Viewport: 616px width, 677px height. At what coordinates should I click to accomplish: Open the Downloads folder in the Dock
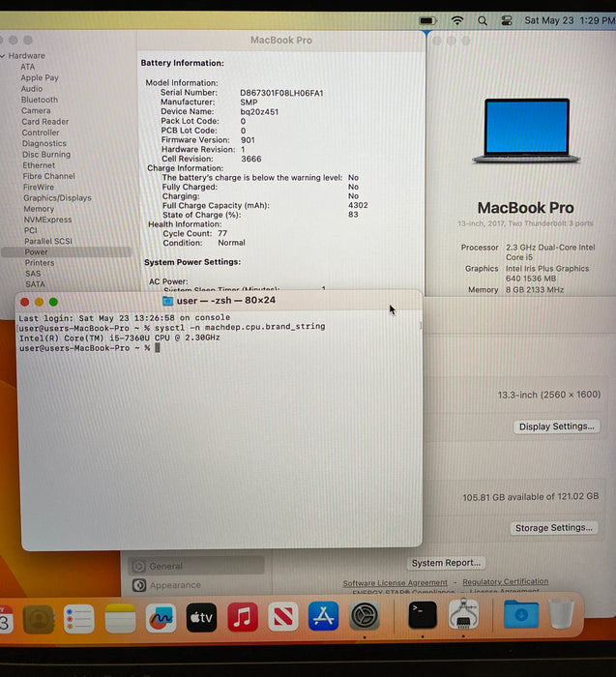pos(521,614)
